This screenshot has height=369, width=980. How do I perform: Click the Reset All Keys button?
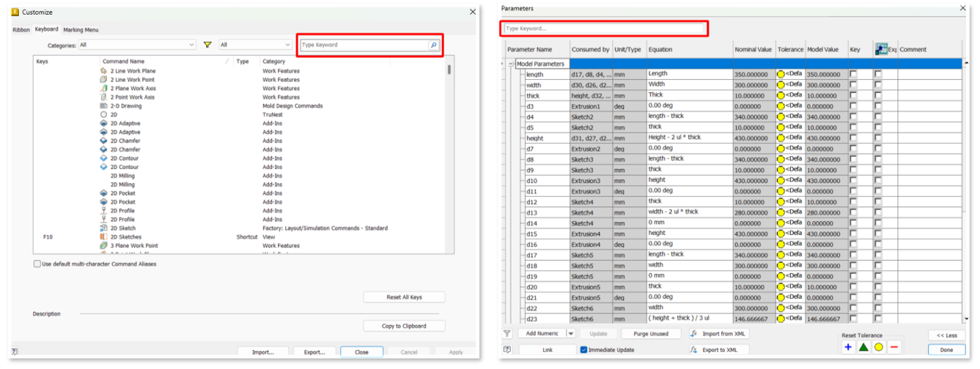pos(404,297)
